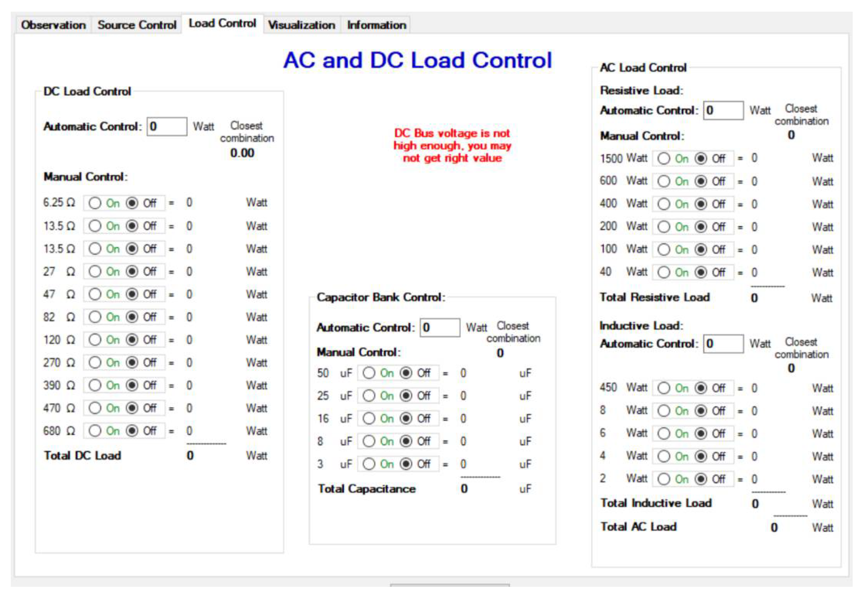868x595 pixels.
Task: Enable the 3 uF capacitor
Action: pos(369,464)
